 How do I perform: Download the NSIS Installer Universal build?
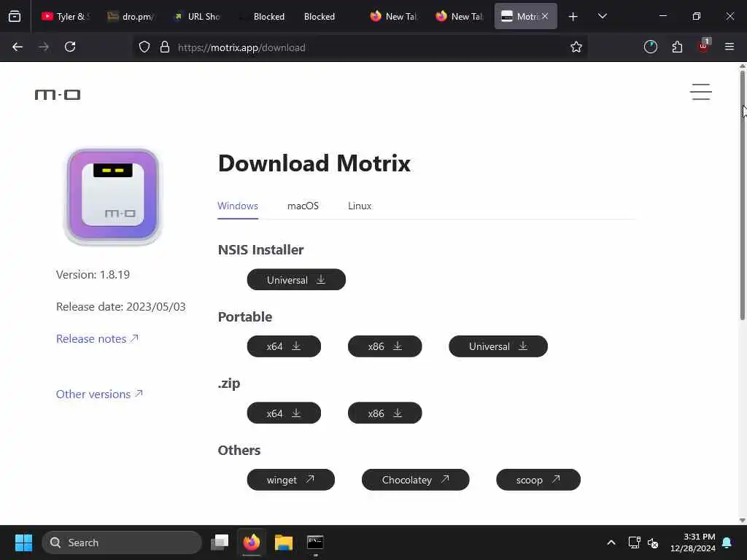296,279
